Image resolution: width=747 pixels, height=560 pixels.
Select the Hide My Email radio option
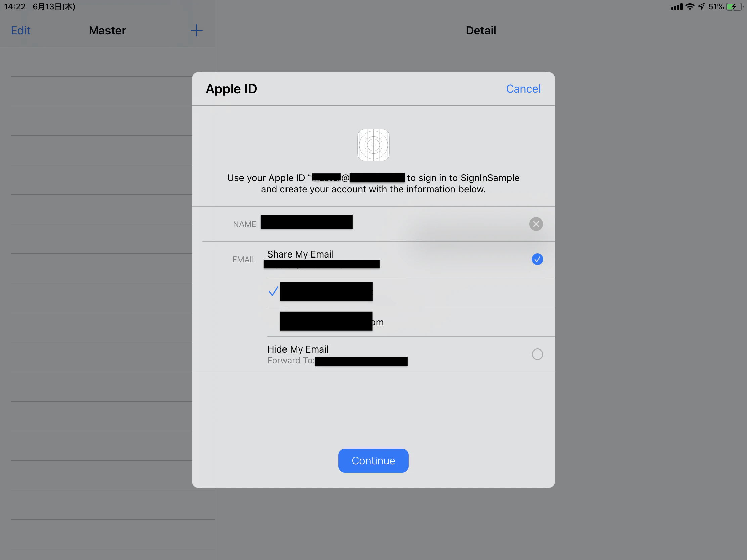coord(537,354)
